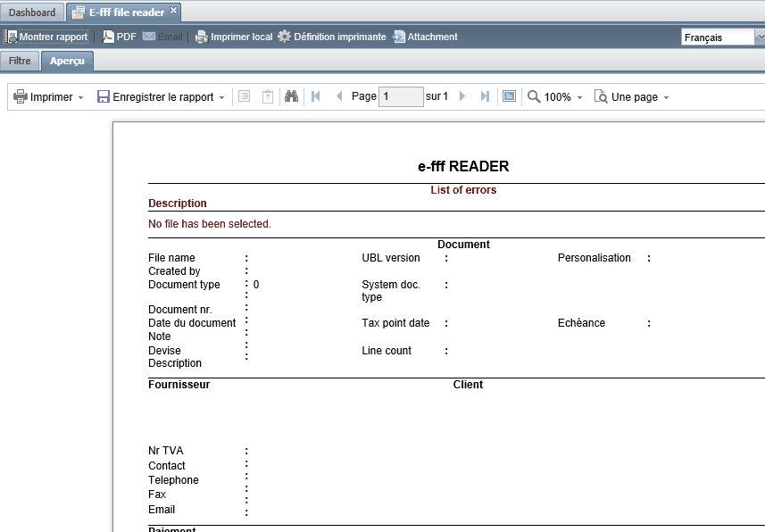The image size is (765, 532).
Task: Click the Devise label
Action: pyautogui.click(x=164, y=351)
